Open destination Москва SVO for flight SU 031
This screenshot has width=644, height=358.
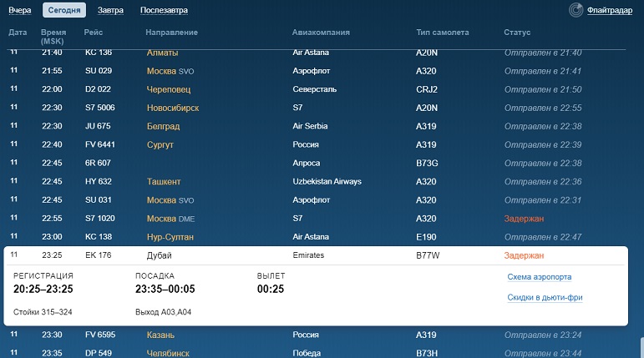coord(170,200)
